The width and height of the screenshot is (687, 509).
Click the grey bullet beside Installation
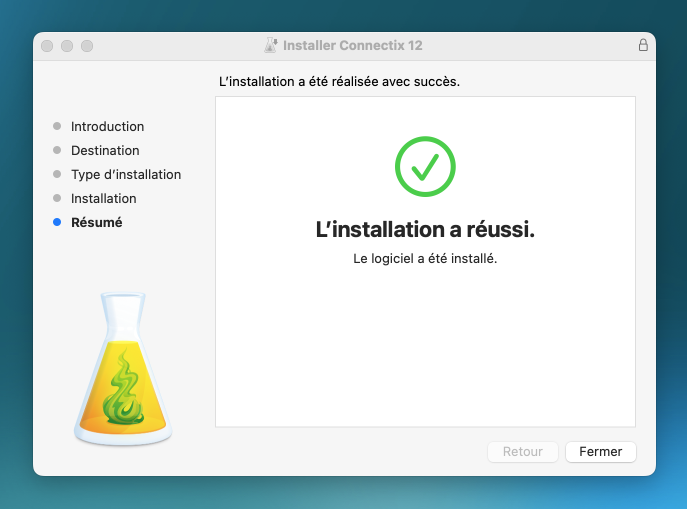(57, 199)
